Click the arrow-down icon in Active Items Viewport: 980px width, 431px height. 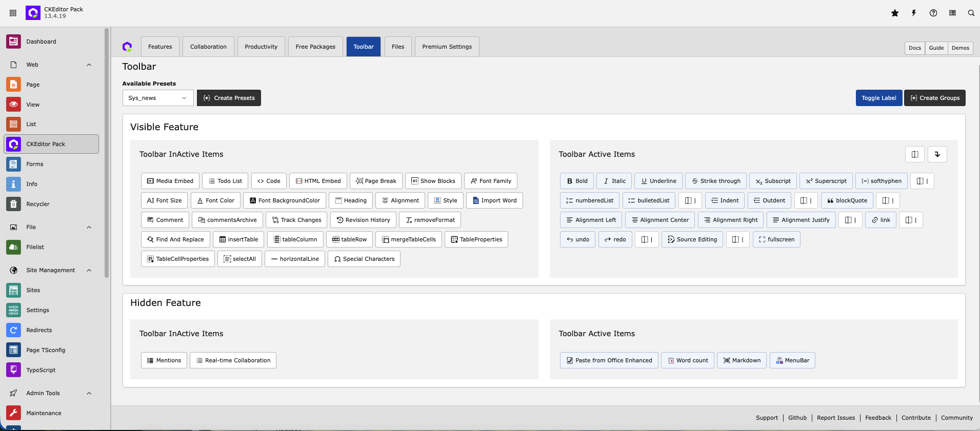click(x=937, y=154)
